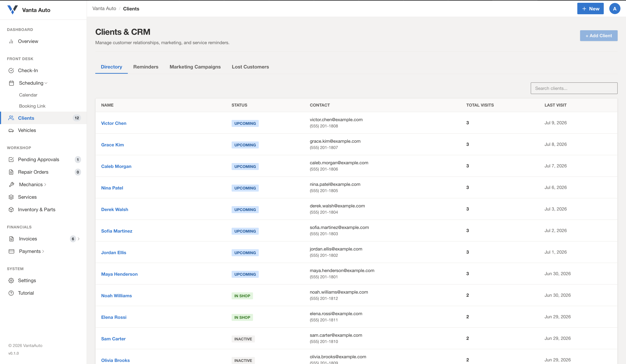
Task: Click the Invoices document icon
Action: click(11, 239)
